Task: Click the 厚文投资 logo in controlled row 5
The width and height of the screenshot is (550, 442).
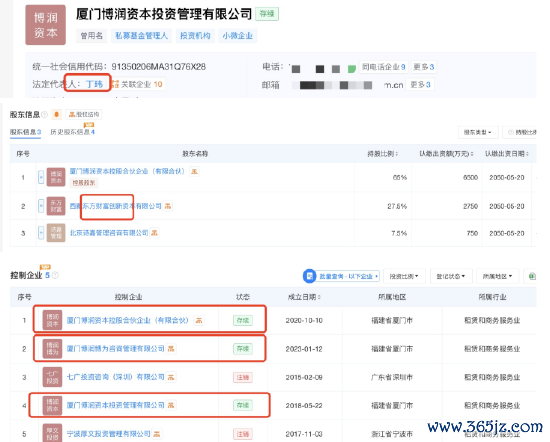Action: tap(52, 434)
